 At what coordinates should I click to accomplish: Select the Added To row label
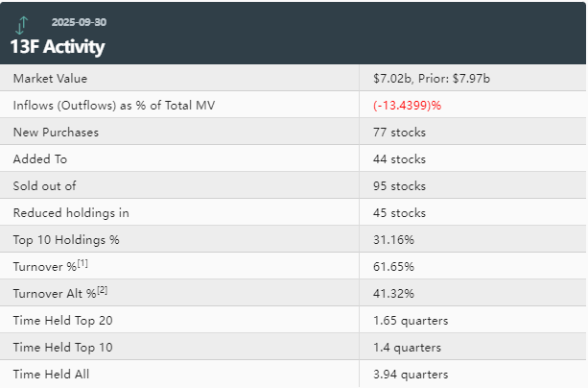pos(39,158)
